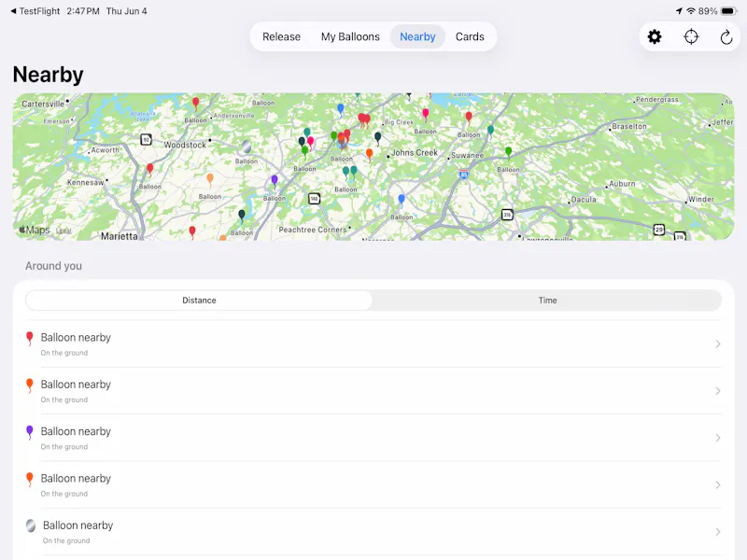
Task: Click the Johns Creek map label
Action: pyautogui.click(x=415, y=152)
